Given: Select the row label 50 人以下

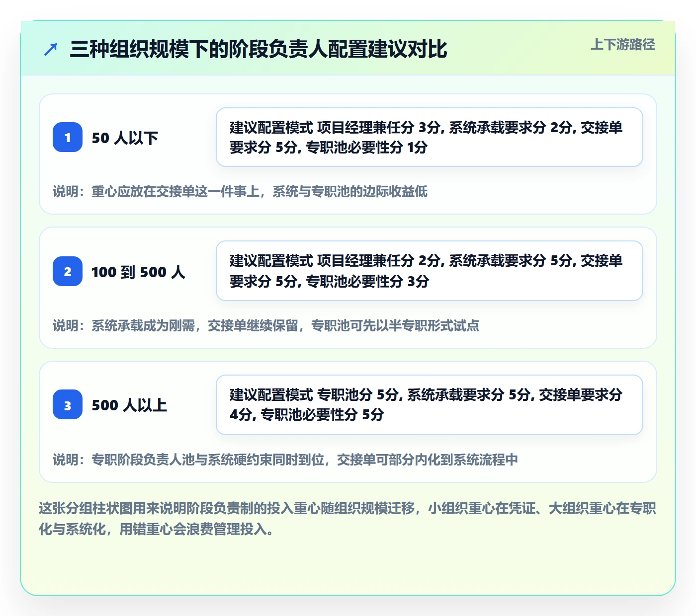Looking at the screenshot, I should click(125, 138).
